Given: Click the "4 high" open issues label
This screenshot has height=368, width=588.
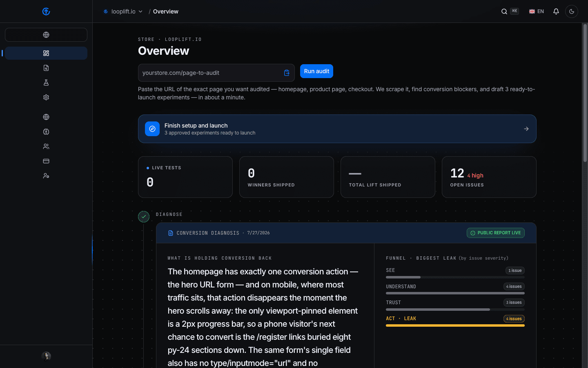Looking at the screenshot, I should point(475,175).
